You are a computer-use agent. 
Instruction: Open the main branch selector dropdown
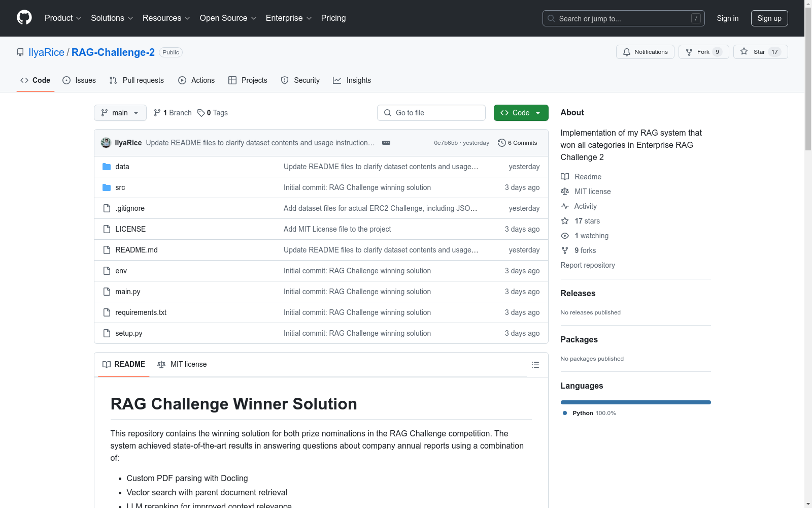coord(120,113)
